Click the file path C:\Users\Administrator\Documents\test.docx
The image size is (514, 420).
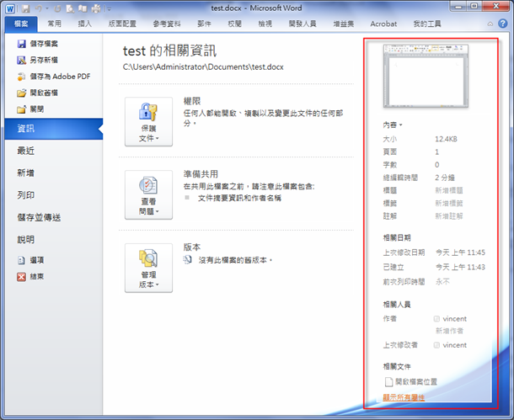pos(203,66)
